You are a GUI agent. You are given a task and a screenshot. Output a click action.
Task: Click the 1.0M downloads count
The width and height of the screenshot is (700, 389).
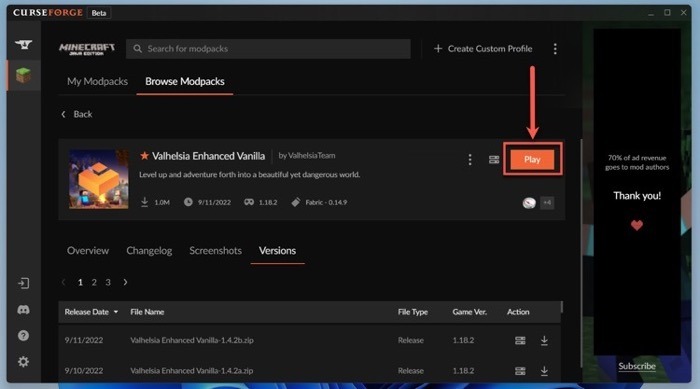click(162, 202)
